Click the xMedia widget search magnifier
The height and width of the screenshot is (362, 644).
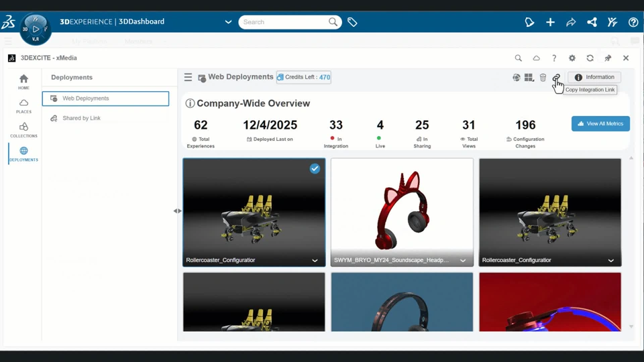point(519,58)
